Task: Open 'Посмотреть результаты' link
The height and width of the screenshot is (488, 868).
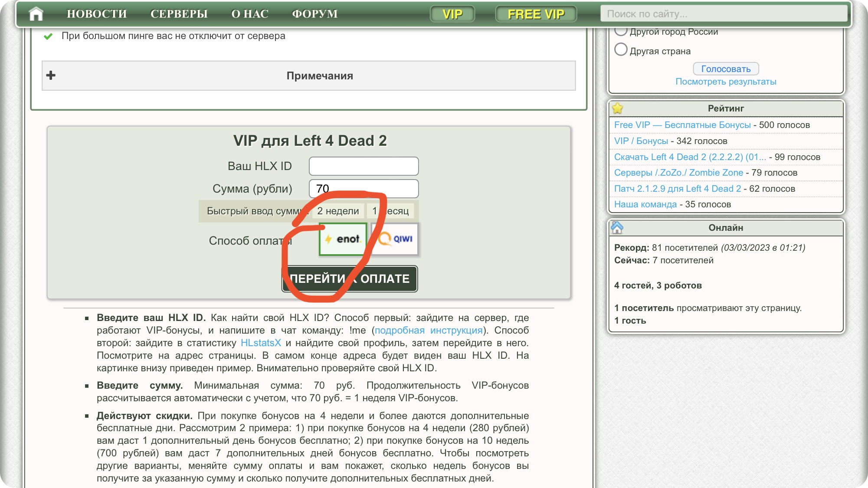Action: pyautogui.click(x=725, y=82)
